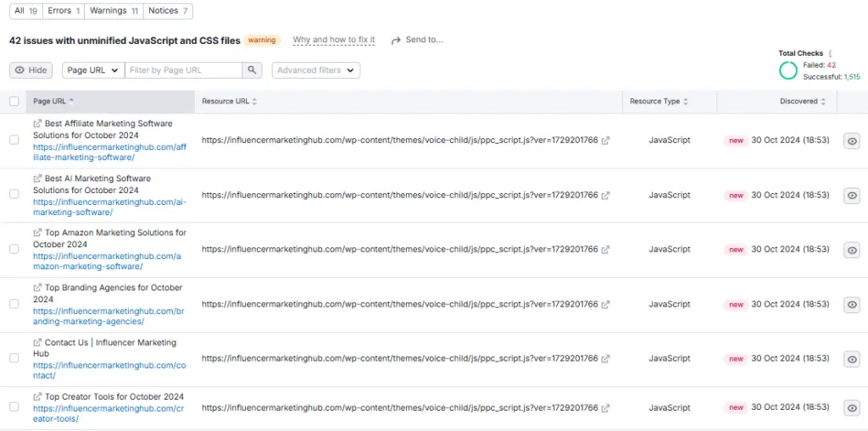
Task: Click the eye icon for affiliate marketing row
Action: (852, 141)
